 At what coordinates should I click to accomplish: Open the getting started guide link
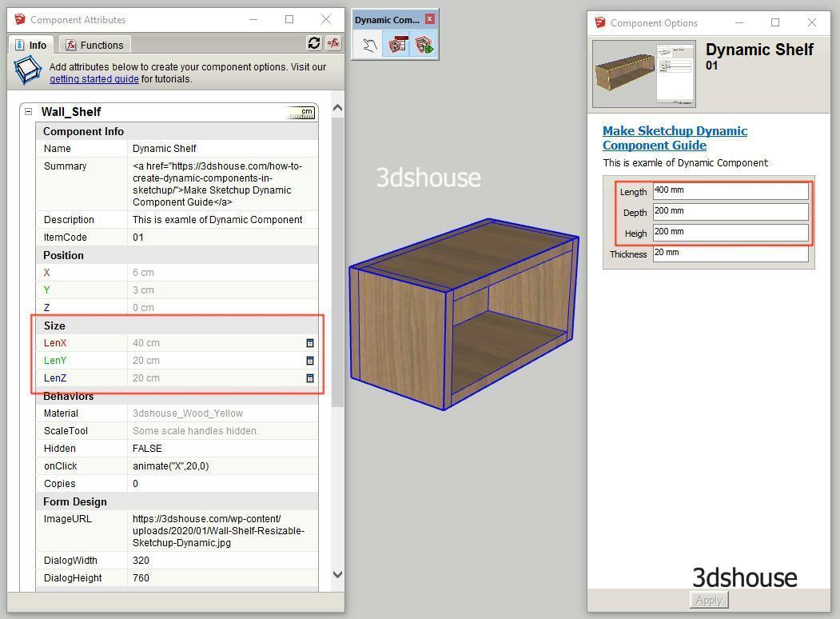pyautogui.click(x=94, y=79)
